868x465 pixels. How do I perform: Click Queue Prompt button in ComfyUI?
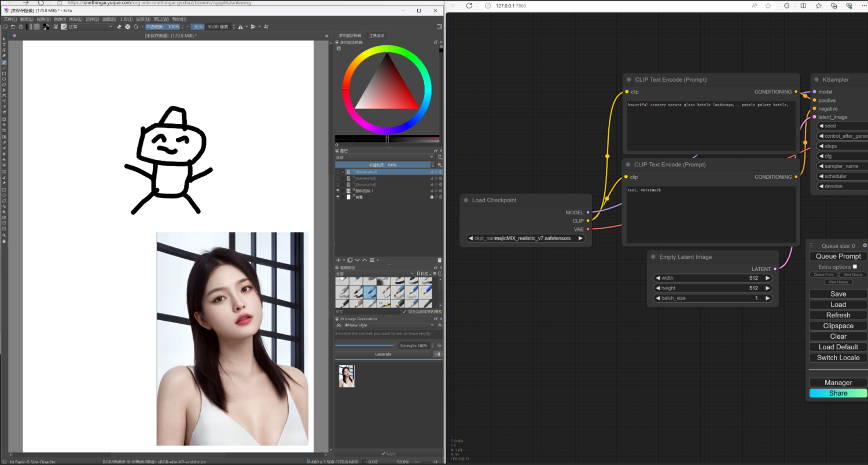(838, 257)
